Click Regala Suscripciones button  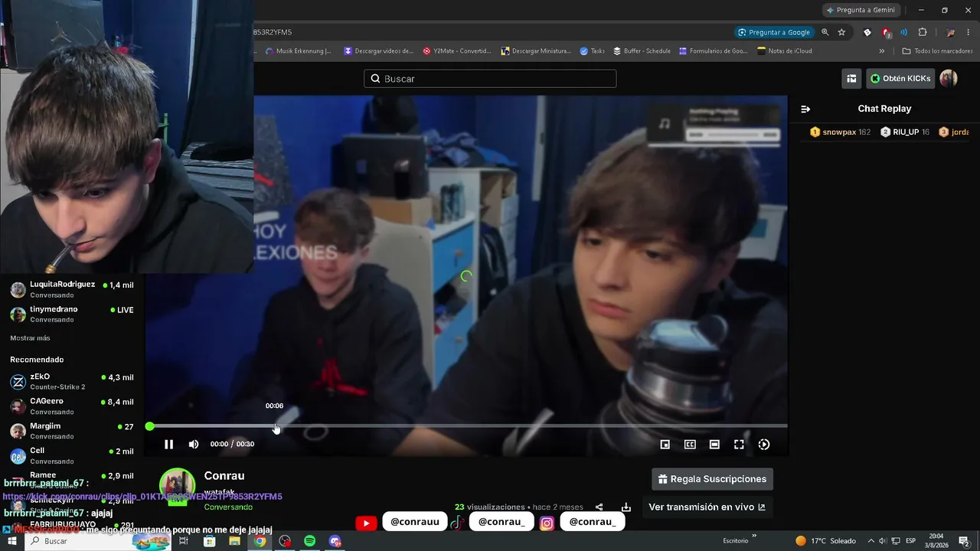(712, 479)
